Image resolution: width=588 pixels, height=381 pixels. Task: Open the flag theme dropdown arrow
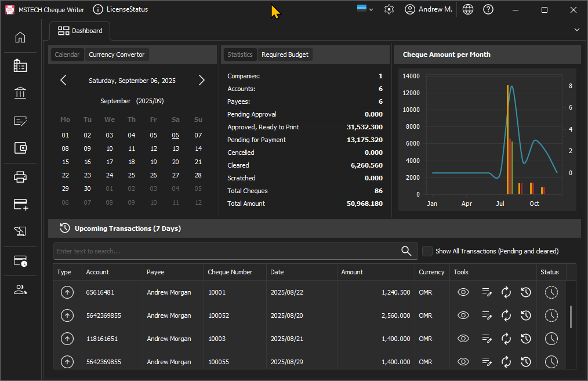[371, 9]
